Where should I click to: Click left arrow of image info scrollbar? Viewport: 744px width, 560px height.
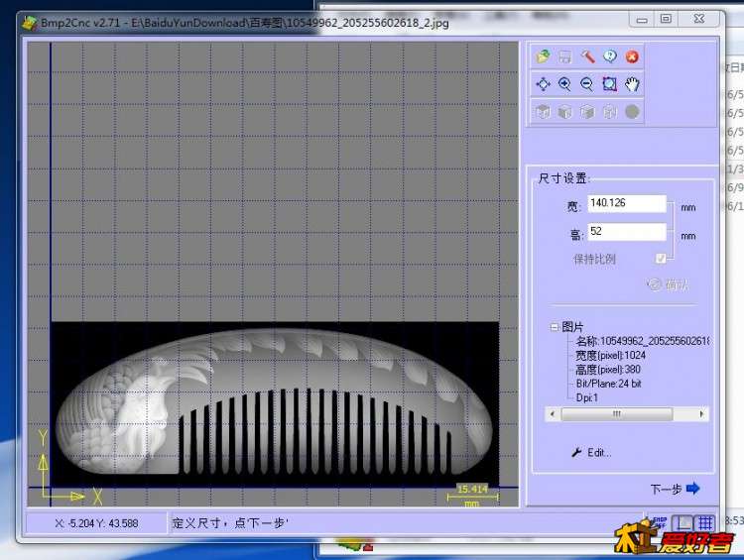553,414
